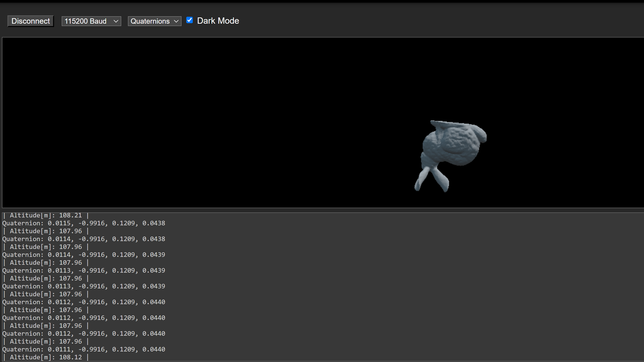Select log line 'Quaternion: 0.0114, -0.9916, 0.1209, 0.0439'
This screenshot has width=644, height=362.
[84, 254]
